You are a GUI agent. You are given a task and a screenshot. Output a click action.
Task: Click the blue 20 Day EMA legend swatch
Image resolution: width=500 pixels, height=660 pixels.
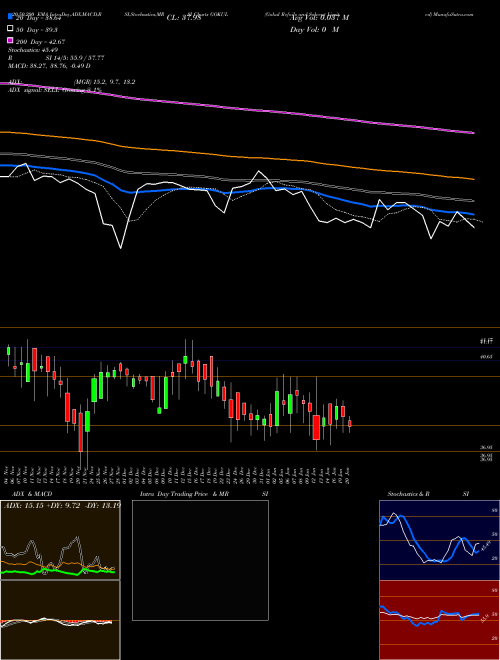point(10,17)
